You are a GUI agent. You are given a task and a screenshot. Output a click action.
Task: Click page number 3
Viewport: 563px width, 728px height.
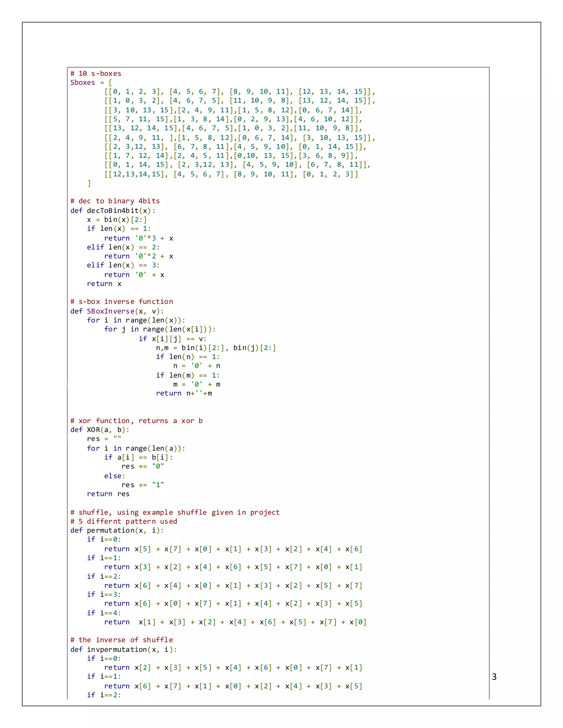494,677
